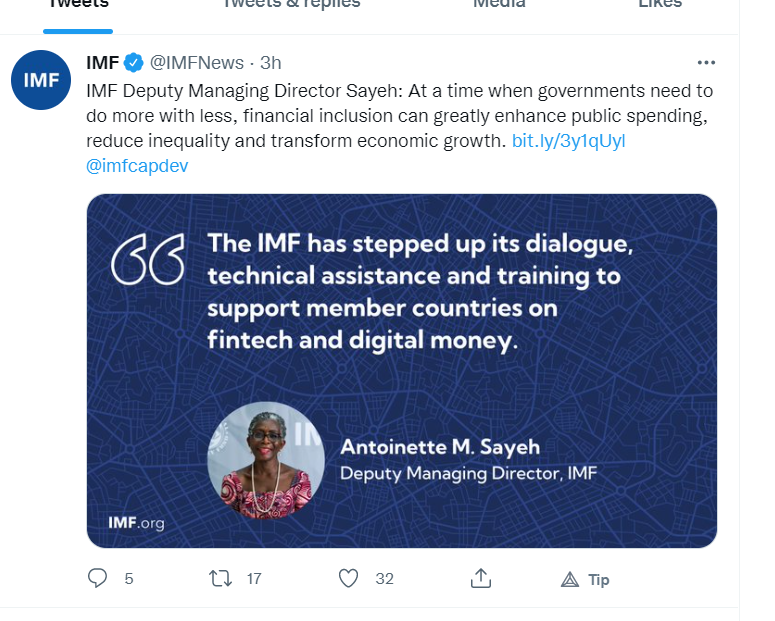The height and width of the screenshot is (621, 775).
Task: Click the blue verified badge
Action: (134, 63)
